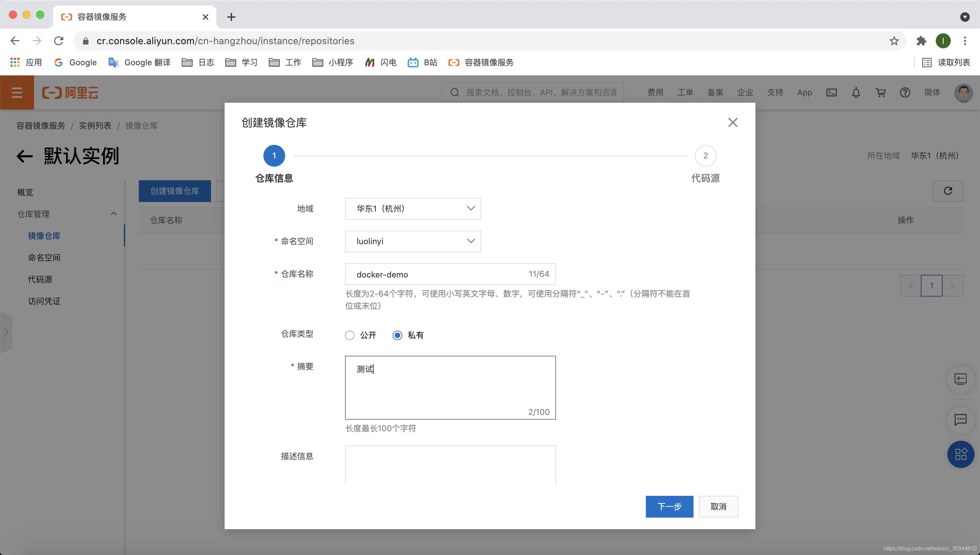Image resolution: width=980 pixels, height=555 pixels.
Task: Open the 命名空间 namespace dropdown
Action: tap(413, 241)
